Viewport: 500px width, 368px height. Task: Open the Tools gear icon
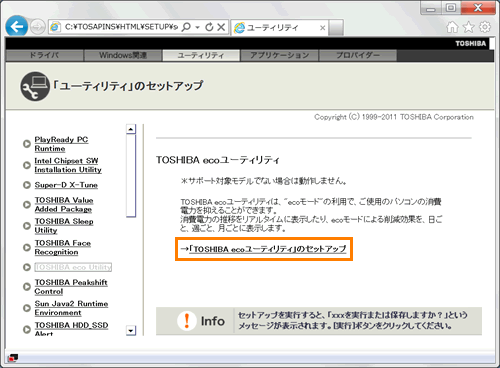pyautogui.click(x=485, y=27)
